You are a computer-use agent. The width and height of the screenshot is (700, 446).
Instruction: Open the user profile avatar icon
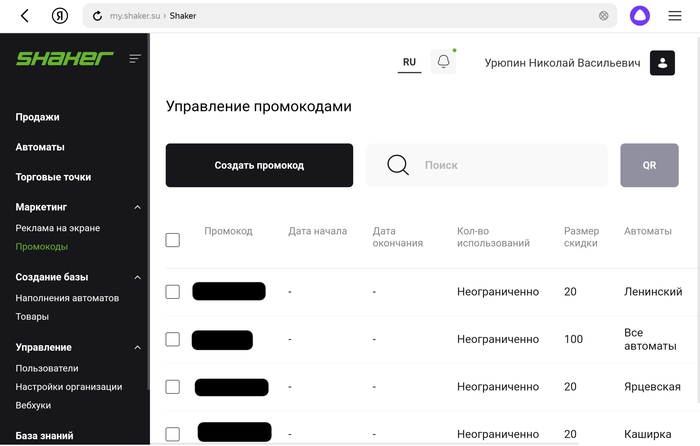[x=662, y=63]
